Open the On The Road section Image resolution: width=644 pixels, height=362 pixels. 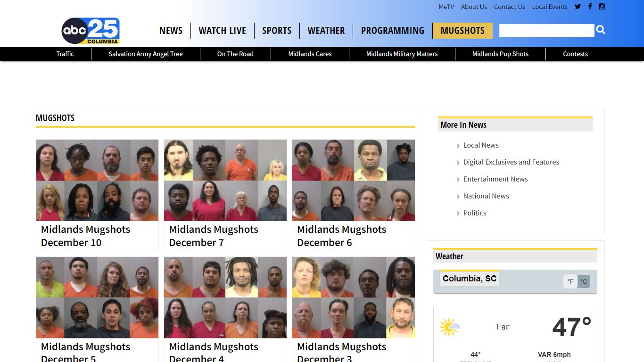235,54
